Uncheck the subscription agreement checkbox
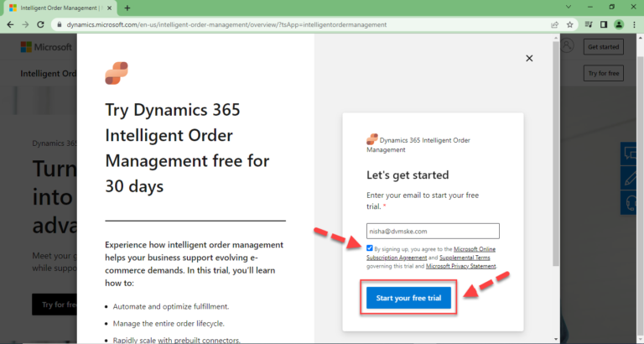Image resolution: width=644 pixels, height=344 pixels. click(x=369, y=248)
